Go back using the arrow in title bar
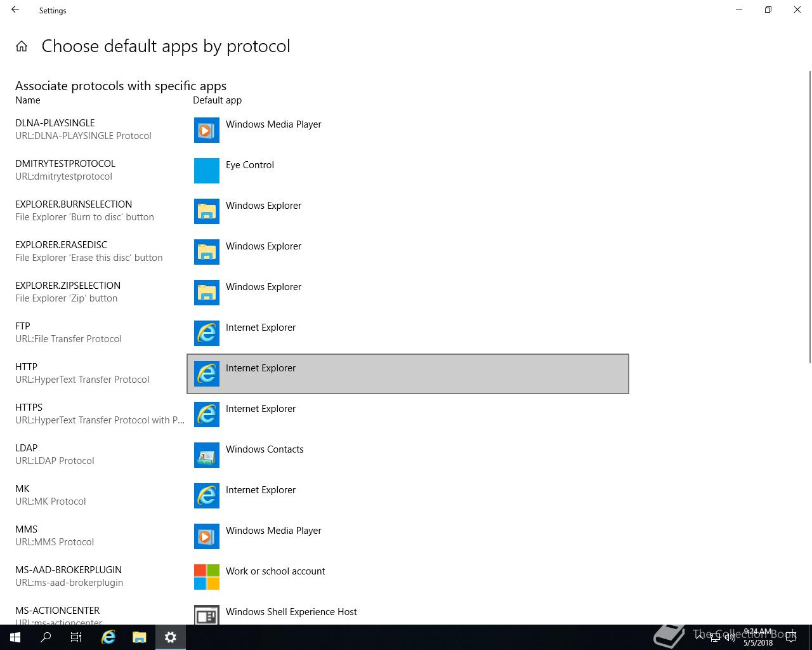 click(x=15, y=10)
